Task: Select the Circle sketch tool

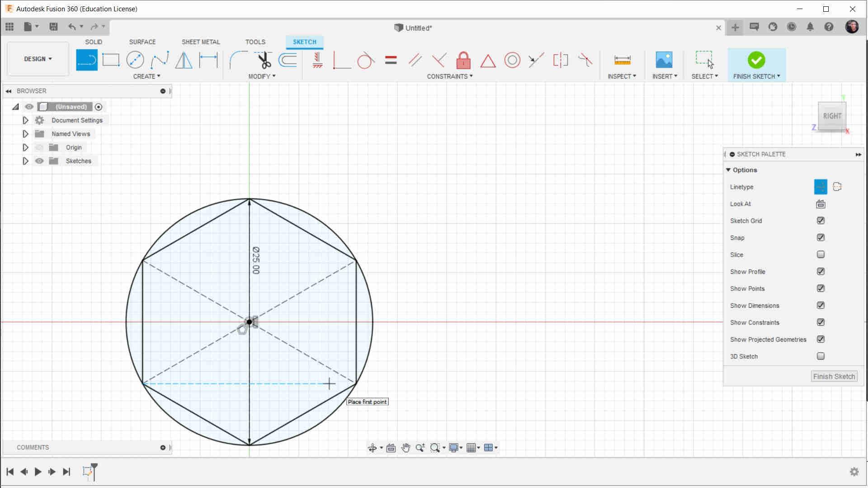Action: [135, 59]
